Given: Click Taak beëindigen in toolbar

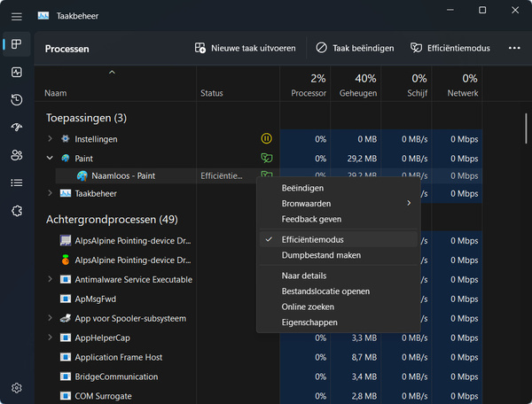Looking at the screenshot, I should pos(355,48).
